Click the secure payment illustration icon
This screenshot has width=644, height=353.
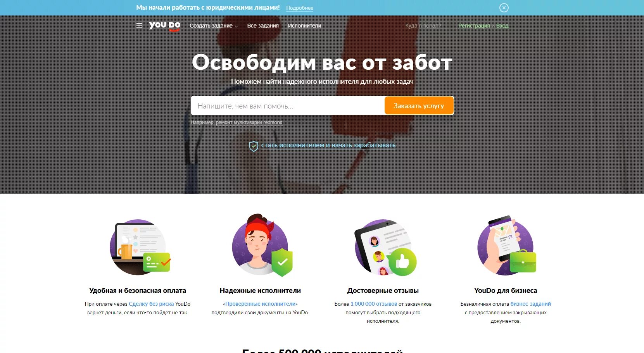140,247
